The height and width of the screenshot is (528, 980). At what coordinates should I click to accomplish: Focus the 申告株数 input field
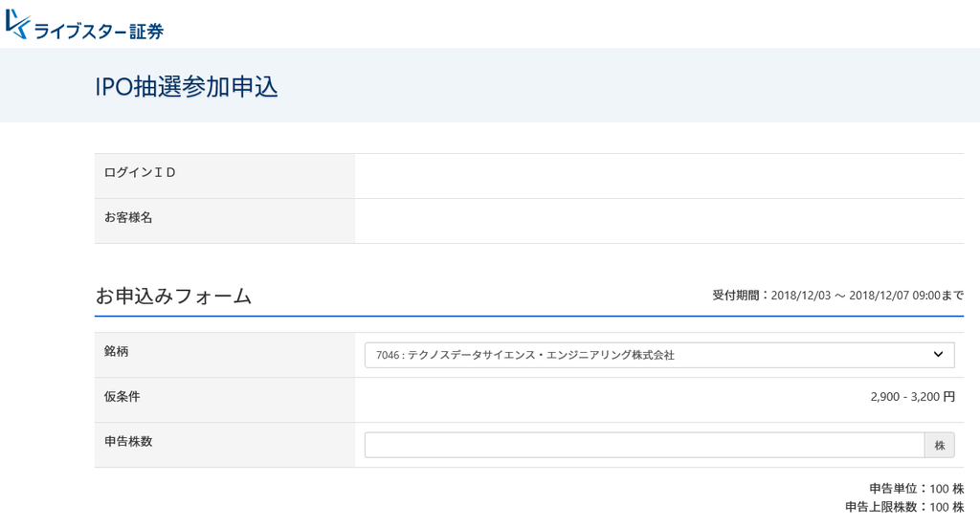[x=644, y=445]
